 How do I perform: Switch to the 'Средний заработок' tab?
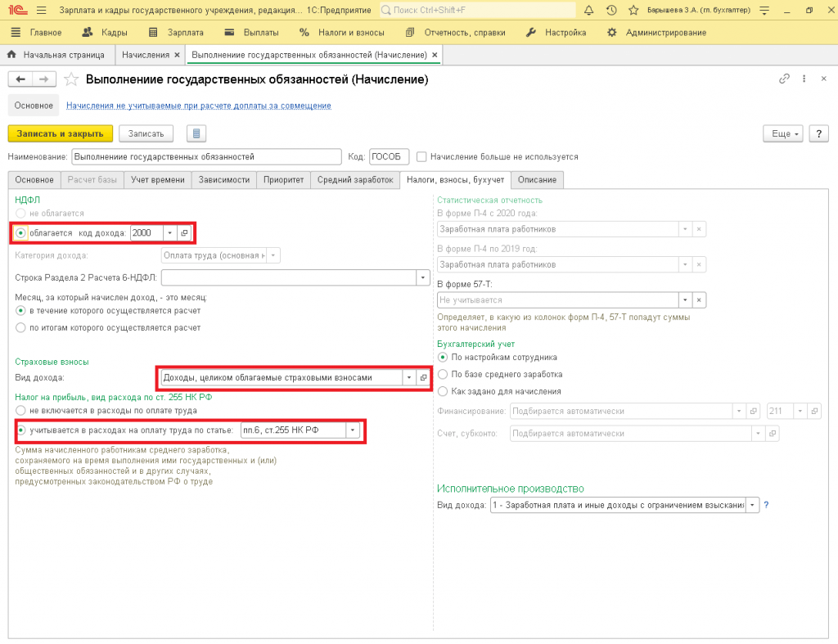click(355, 180)
